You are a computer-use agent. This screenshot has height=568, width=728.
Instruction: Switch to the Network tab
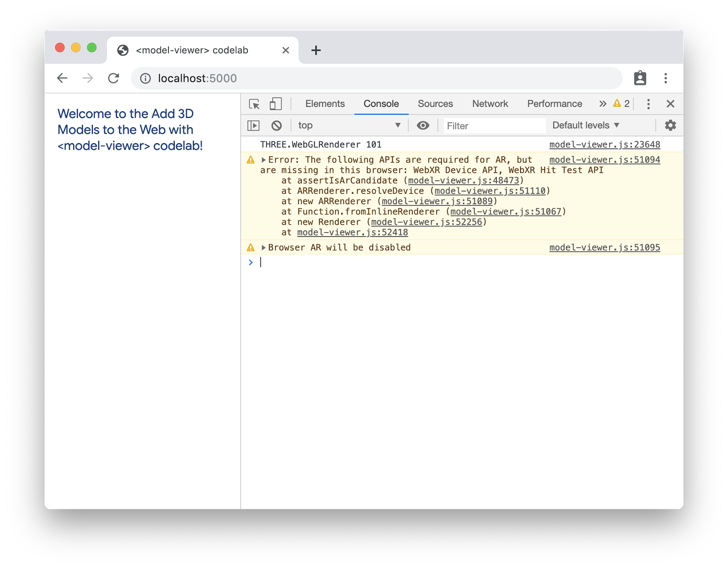coord(490,104)
